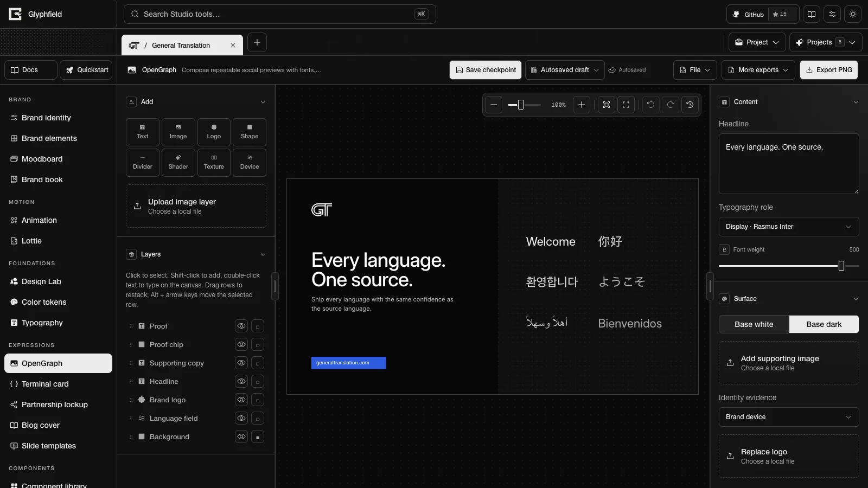Undo the last canvas change
Image resolution: width=868 pixels, height=488 pixels.
click(651, 105)
